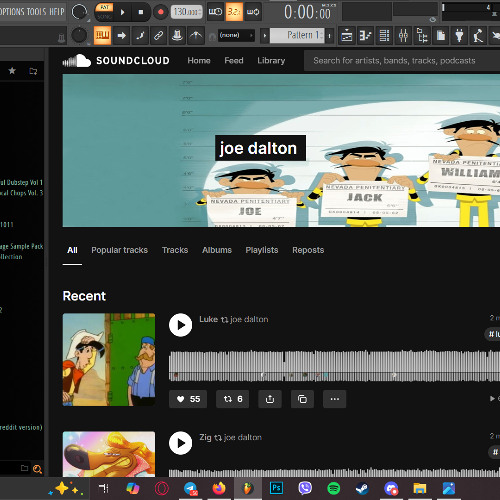The height and width of the screenshot is (500, 500).
Task: Click the browser magnifier search icon
Action: (x=37, y=469)
